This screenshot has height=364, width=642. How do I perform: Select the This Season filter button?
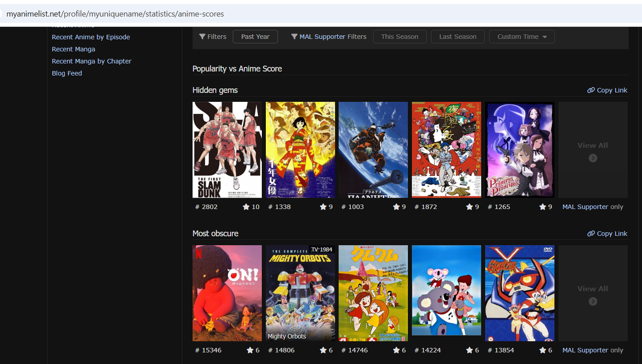[400, 37]
